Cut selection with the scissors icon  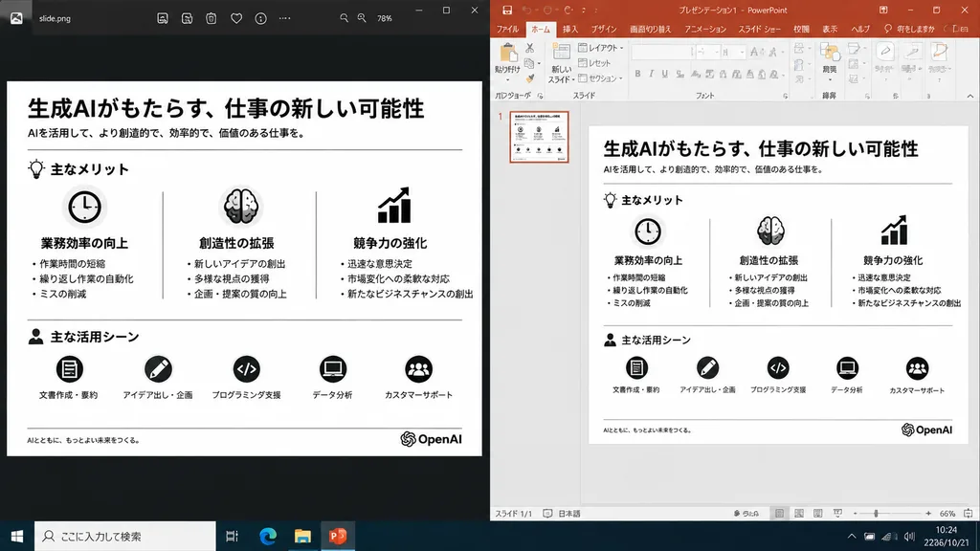pos(530,48)
